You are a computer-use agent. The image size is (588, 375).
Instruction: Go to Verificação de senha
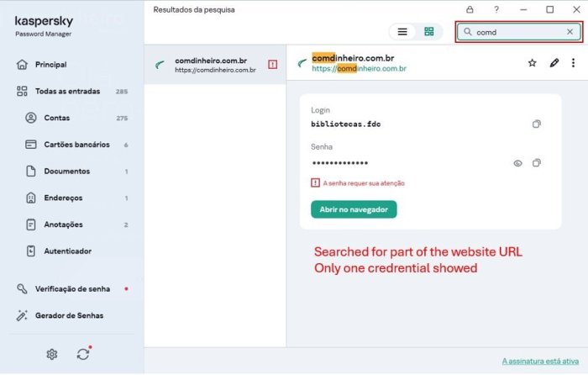click(x=72, y=288)
